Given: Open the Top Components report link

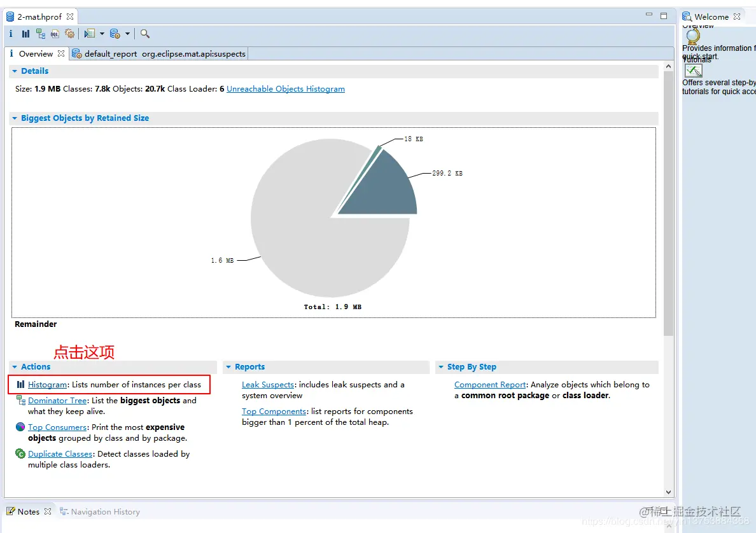Looking at the screenshot, I should [274, 411].
